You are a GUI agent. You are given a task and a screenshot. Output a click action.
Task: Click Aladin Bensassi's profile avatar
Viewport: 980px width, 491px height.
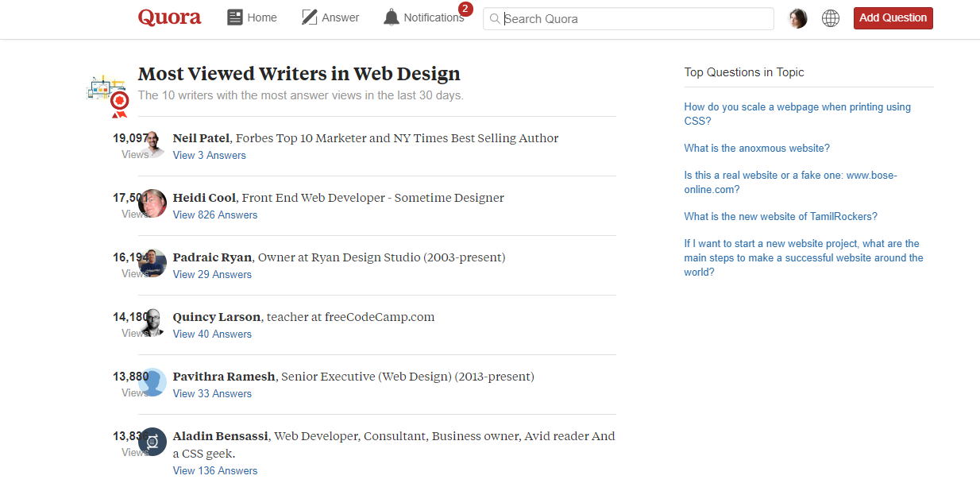pos(152,442)
